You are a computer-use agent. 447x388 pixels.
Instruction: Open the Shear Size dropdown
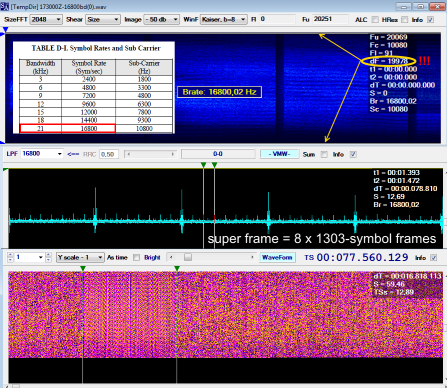click(103, 20)
